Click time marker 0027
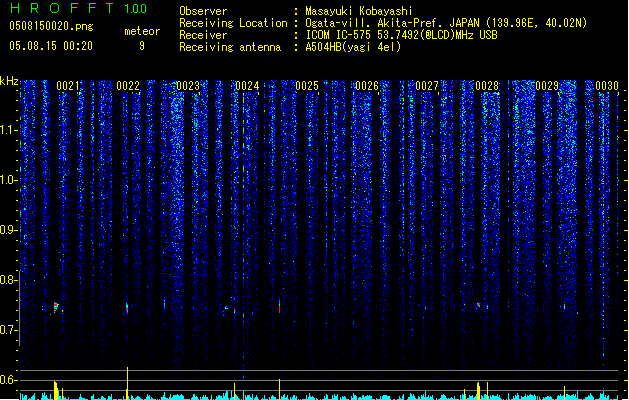Viewport: 629px width, 400px height. (x=427, y=86)
